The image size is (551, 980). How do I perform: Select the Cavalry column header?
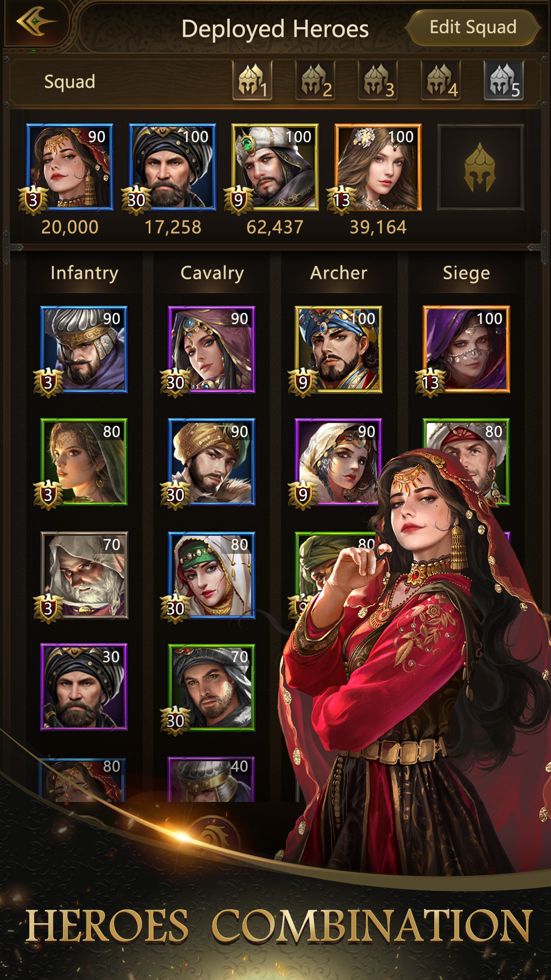tap(212, 273)
